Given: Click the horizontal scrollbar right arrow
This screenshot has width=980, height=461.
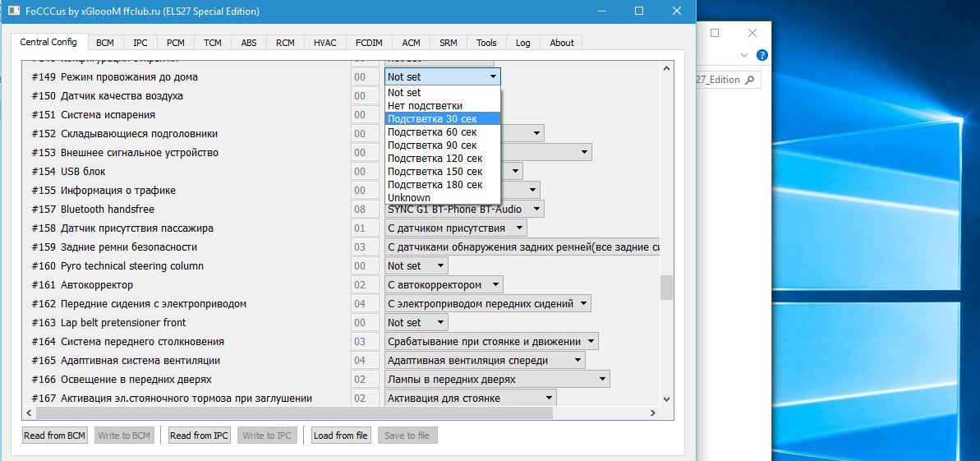Looking at the screenshot, I should tap(654, 413).
